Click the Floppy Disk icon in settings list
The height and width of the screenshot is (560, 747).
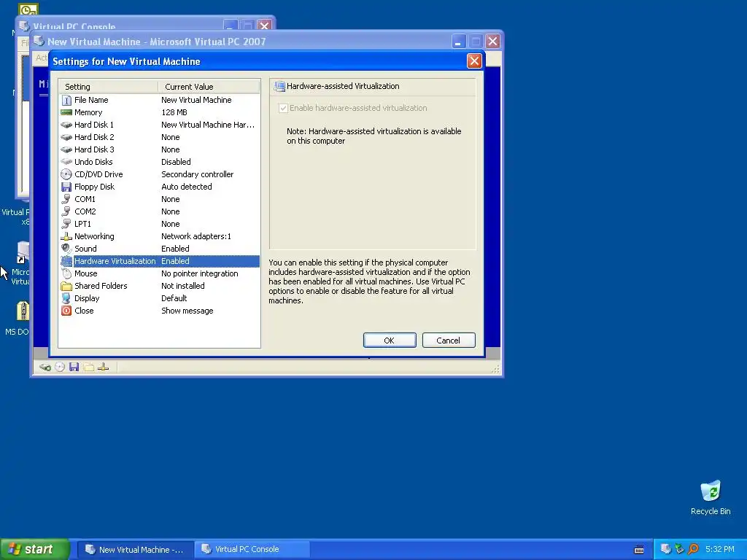[66, 187]
